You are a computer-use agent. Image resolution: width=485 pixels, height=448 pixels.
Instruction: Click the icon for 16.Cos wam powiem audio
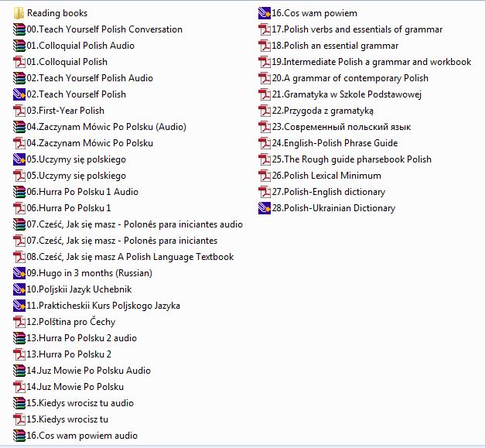19,436
